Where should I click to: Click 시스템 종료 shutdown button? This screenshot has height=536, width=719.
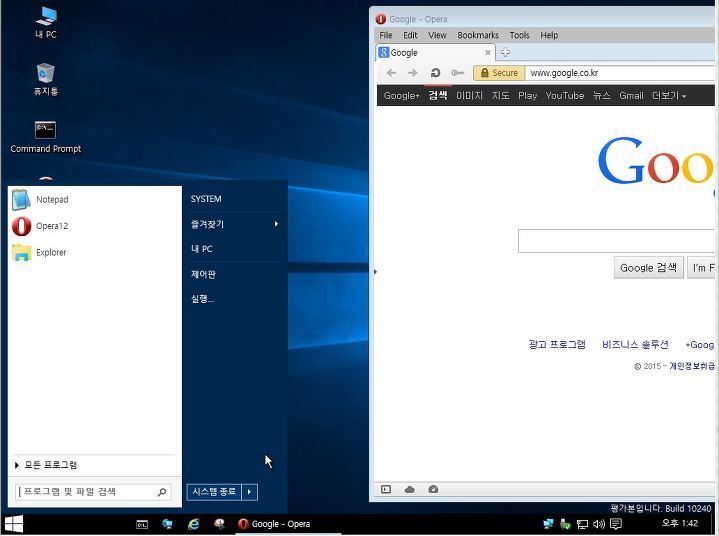pos(214,492)
